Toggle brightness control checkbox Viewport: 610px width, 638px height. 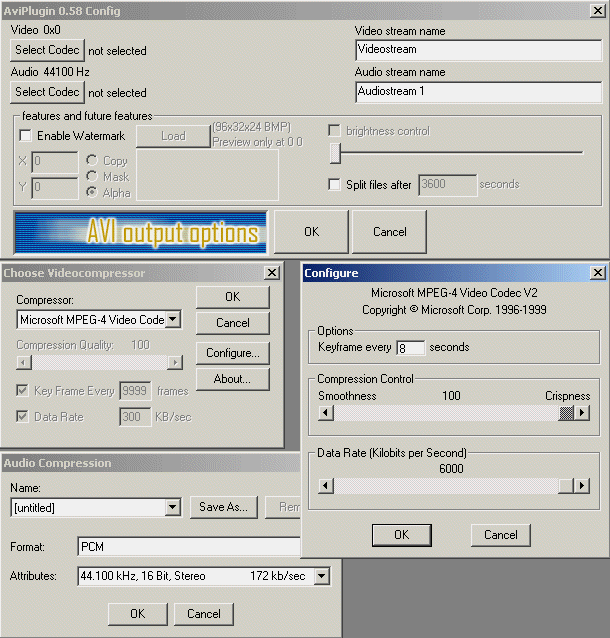[335, 131]
